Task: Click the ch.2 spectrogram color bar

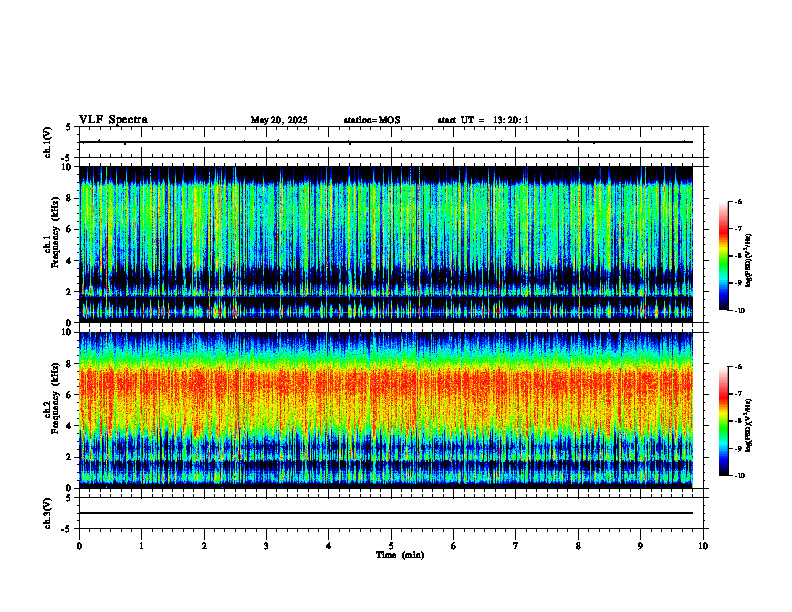Action: coord(724,421)
